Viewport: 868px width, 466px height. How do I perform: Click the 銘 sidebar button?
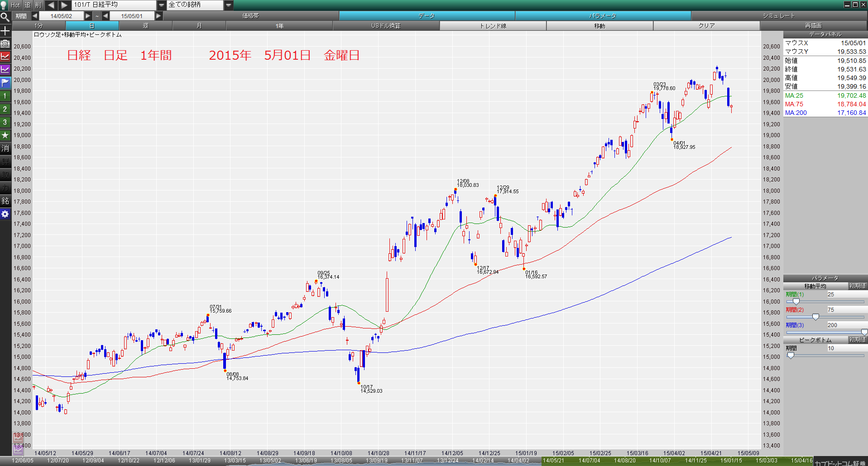click(5, 201)
